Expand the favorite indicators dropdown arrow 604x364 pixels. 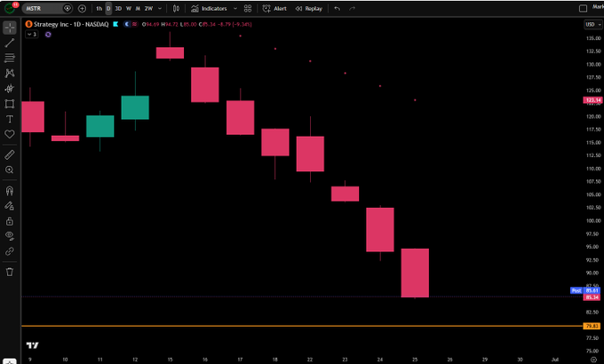[235, 9]
